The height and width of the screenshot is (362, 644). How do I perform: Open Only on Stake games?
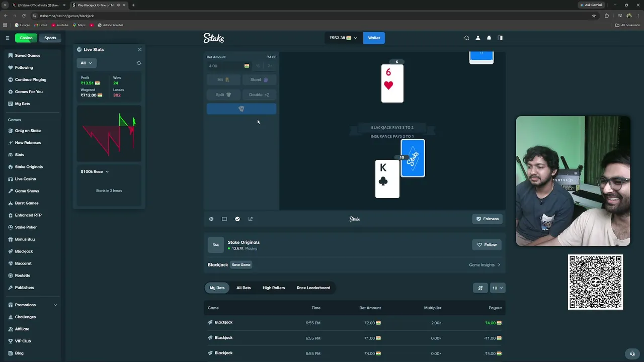pos(31,131)
